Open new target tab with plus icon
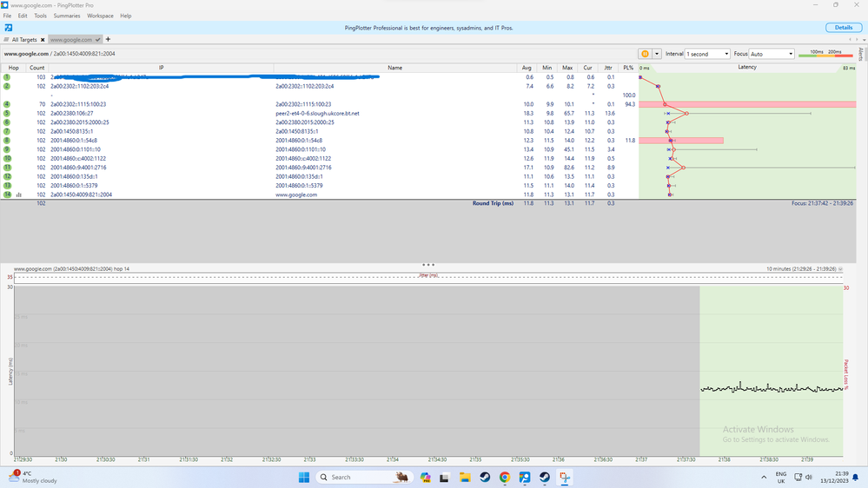Screen dimensions: 868x488 109,39
